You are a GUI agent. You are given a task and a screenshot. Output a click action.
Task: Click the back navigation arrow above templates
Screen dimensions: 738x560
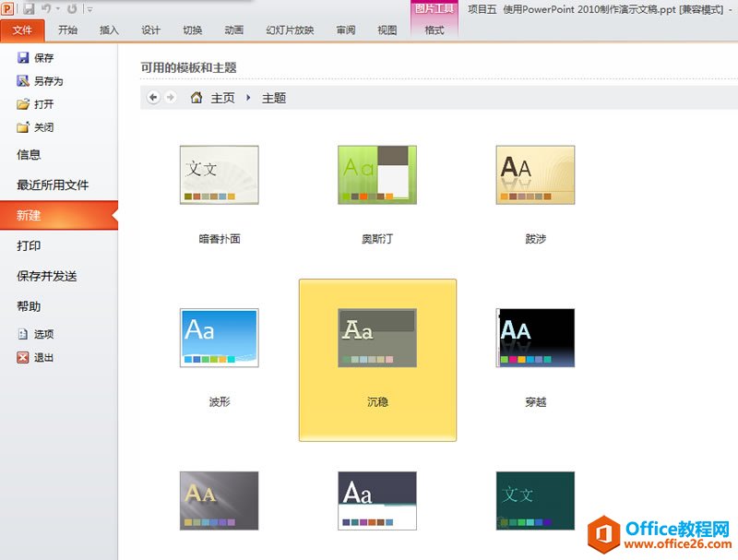point(153,97)
